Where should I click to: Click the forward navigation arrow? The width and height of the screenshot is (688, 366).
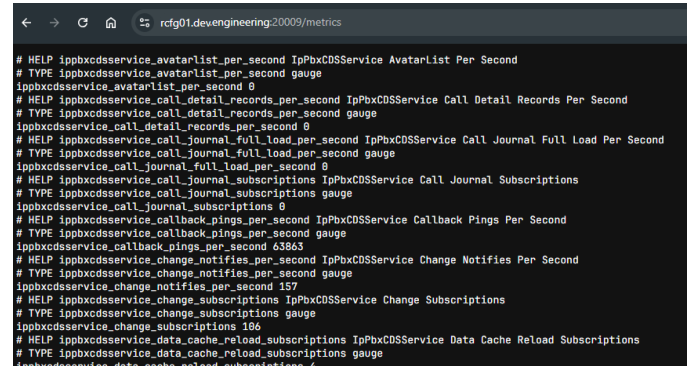pos(54,23)
